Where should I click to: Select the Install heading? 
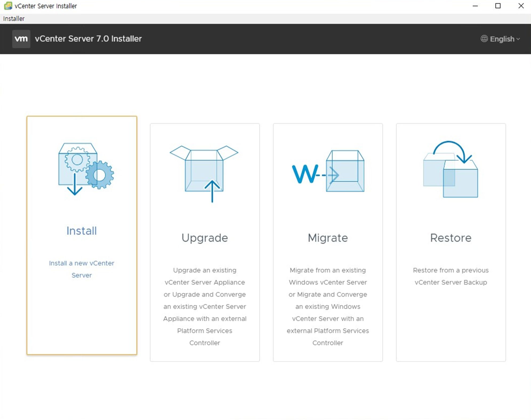tap(82, 231)
